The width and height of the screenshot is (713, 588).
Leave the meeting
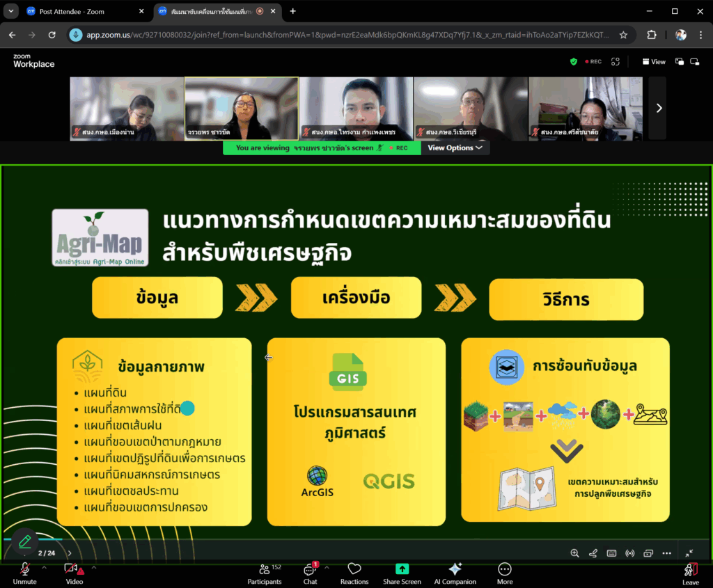(x=690, y=573)
